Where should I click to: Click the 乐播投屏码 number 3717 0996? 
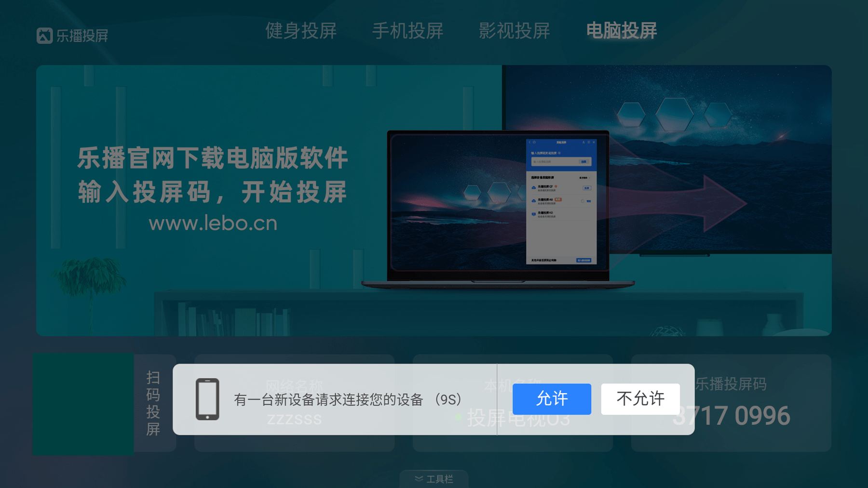click(731, 416)
